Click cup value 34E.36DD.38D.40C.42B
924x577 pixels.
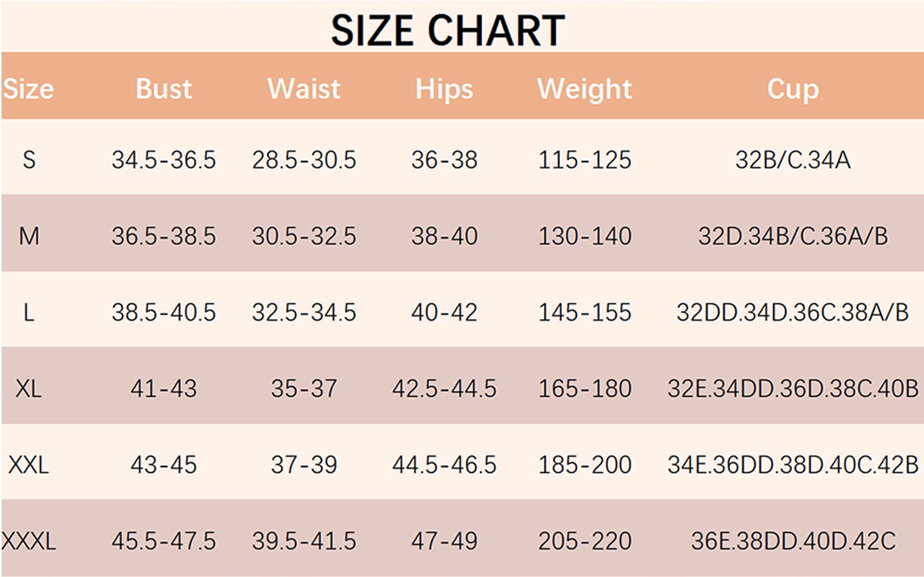coord(793,465)
